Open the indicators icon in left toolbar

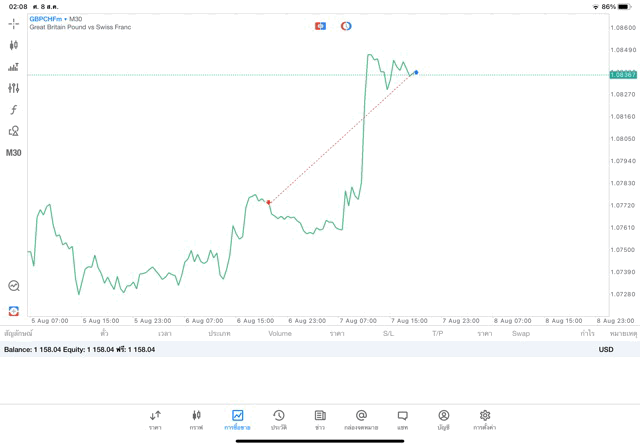coord(13,67)
